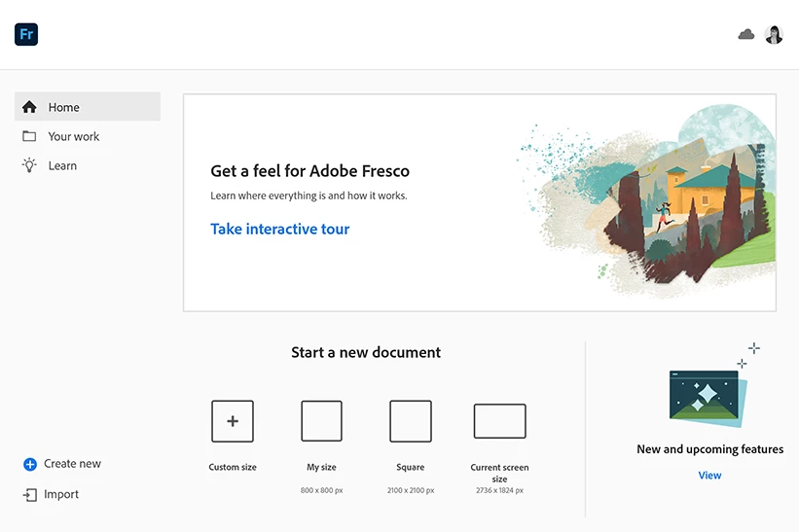Image resolution: width=799 pixels, height=532 pixels.
Task: Click the Learn lightbulb icon
Action: pos(29,165)
